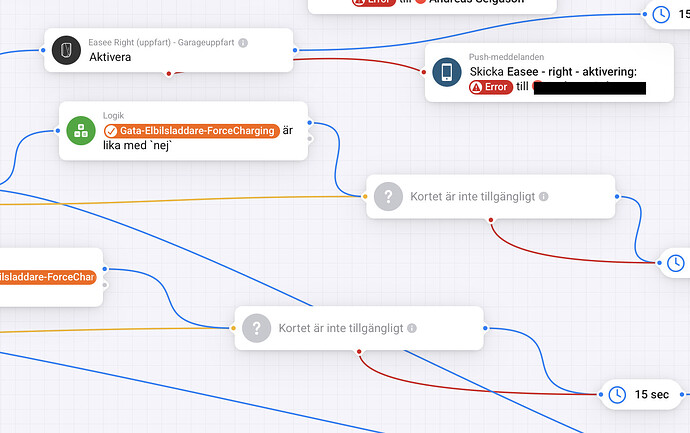Screen dimensions: 690x433
Task: Click the phone icon on Push-meddelanden card
Action: click(x=447, y=72)
